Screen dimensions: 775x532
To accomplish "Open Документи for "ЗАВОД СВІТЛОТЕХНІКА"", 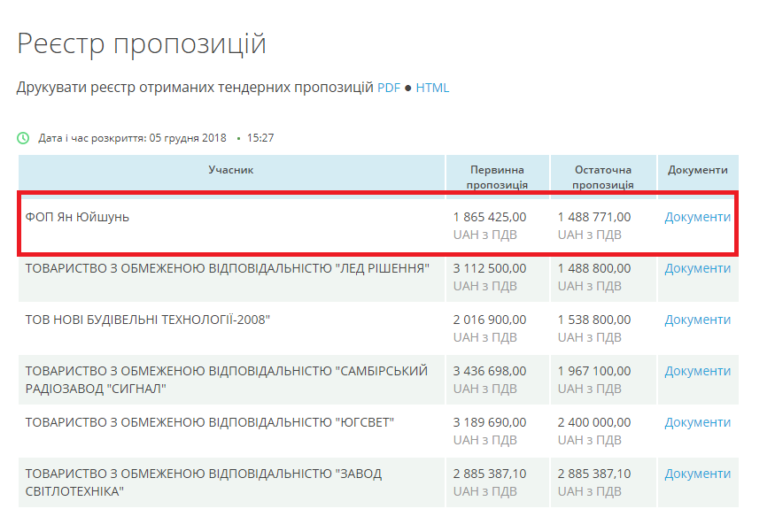I will click(x=697, y=474).
